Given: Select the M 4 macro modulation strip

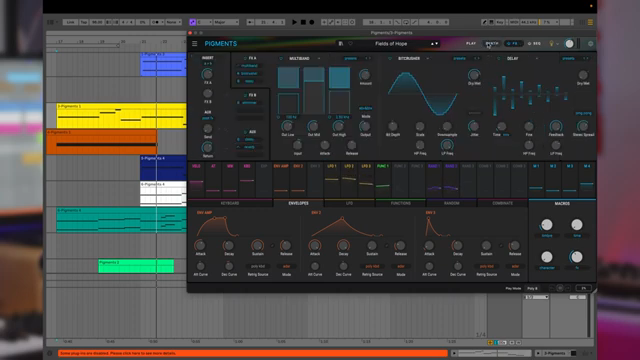Looking at the screenshot, I should tap(587, 179).
